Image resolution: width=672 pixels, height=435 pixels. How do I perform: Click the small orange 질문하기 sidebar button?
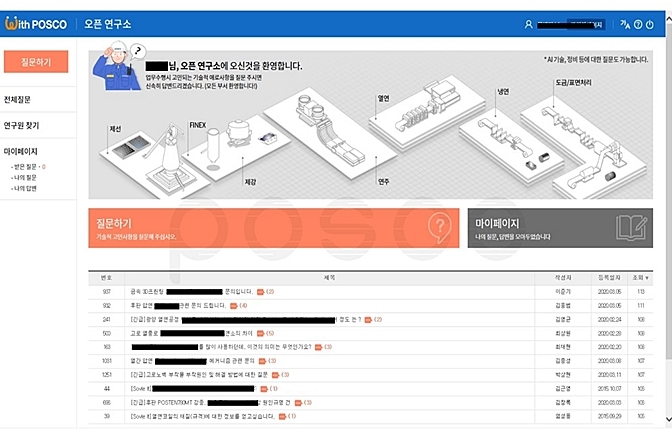(36, 62)
